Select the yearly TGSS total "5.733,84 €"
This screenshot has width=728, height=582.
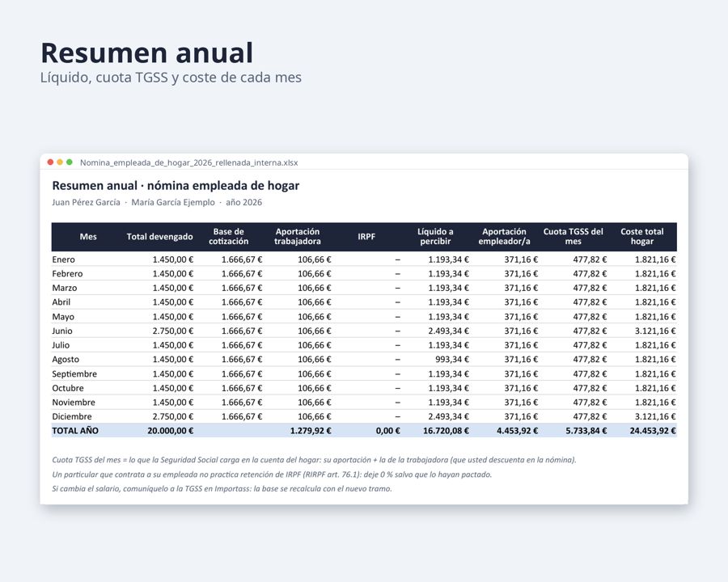click(586, 431)
